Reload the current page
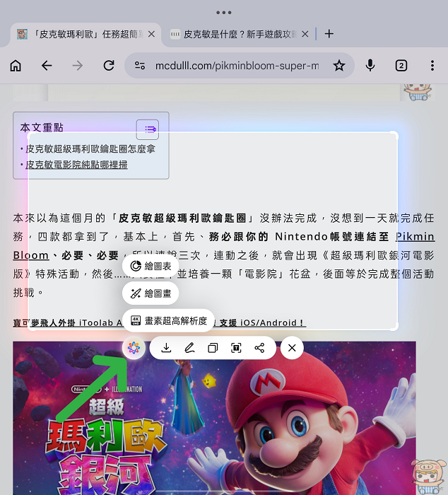Viewport: 448px width, 495px height. (109, 66)
